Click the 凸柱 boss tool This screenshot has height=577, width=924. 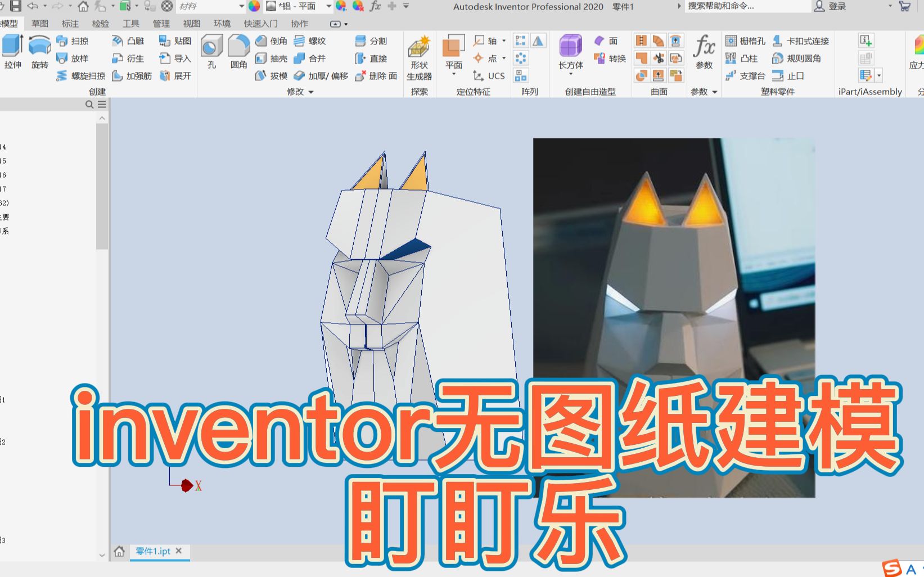click(x=742, y=58)
